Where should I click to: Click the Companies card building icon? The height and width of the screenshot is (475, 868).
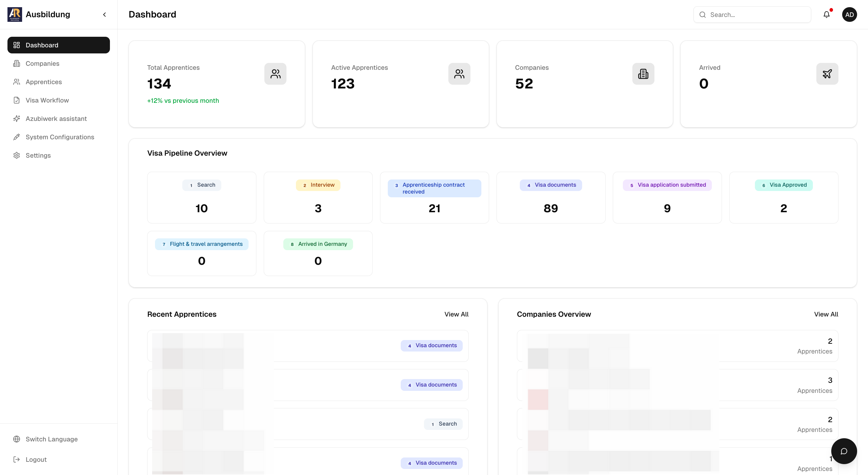(643, 74)
